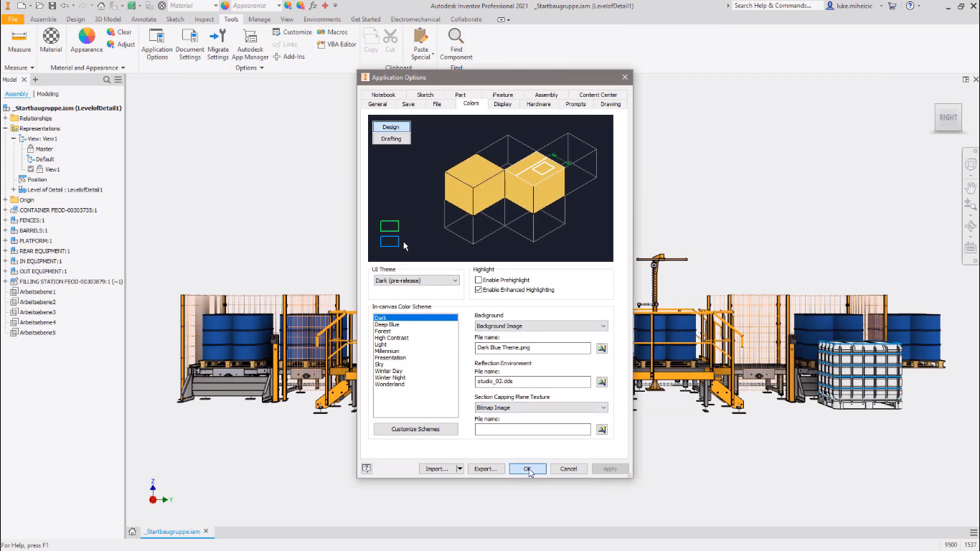This screenshot has height=551, width=980.
Task: Expand the Relationships folder
Action: (x=5, y=118)
